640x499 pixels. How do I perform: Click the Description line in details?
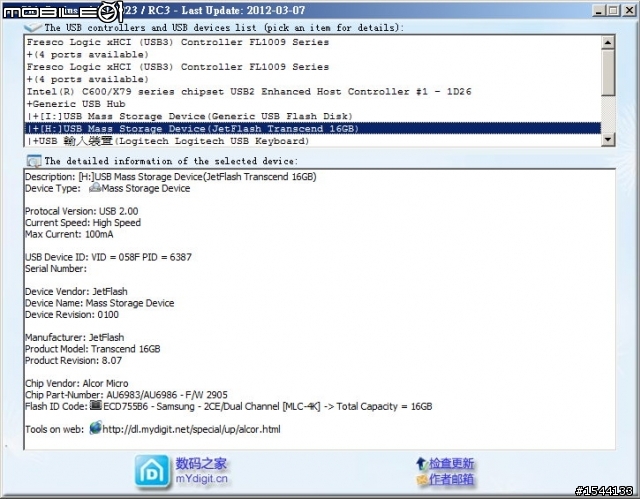[171, 177]
